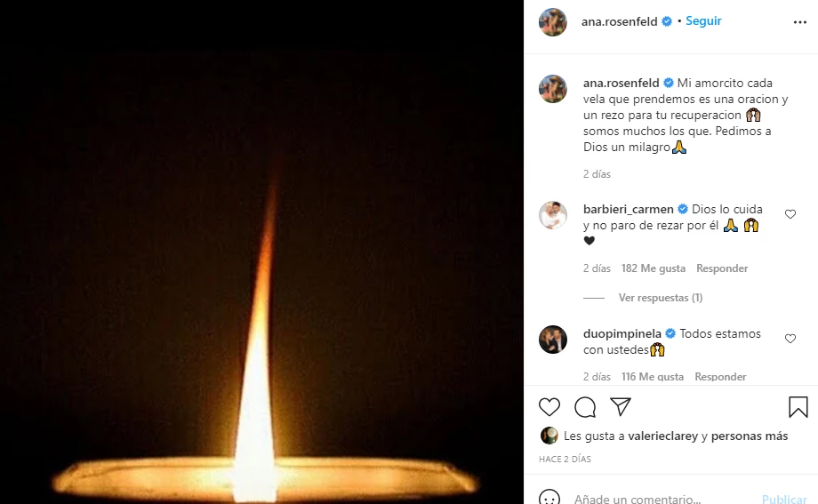Like duopimpinela's comment
Viewport: 818px width, 504px height.
pos(790,339)
